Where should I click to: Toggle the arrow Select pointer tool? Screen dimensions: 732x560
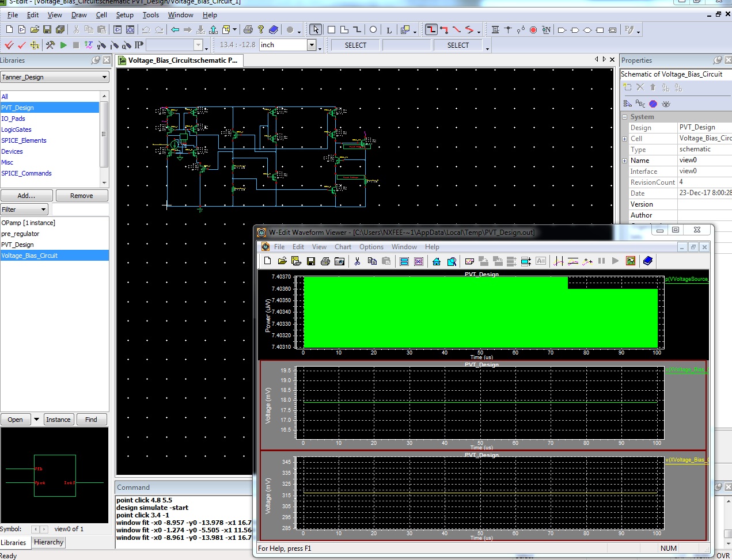click(316, 29)
